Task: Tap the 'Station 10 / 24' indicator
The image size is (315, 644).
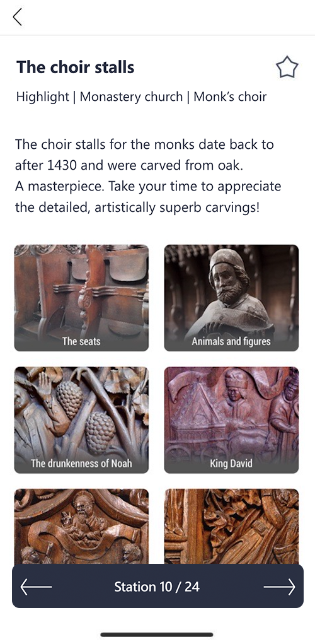Action: (157, 587)
